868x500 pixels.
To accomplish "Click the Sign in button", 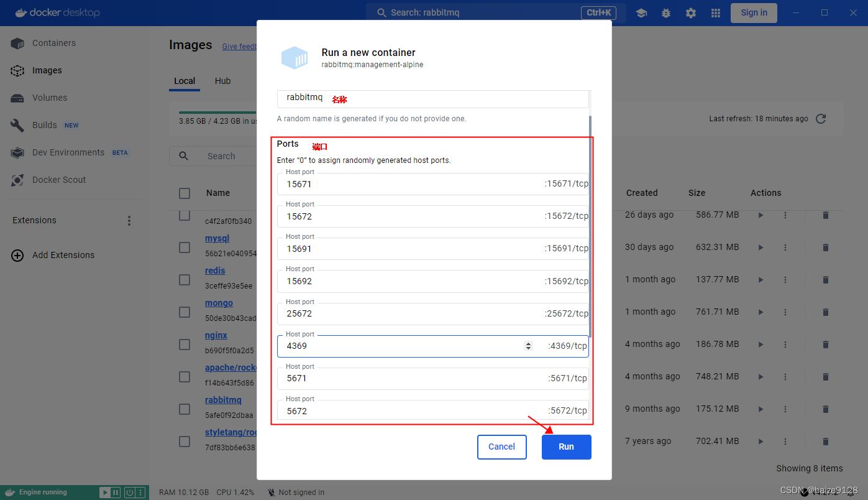I will [x=754, y=12].
